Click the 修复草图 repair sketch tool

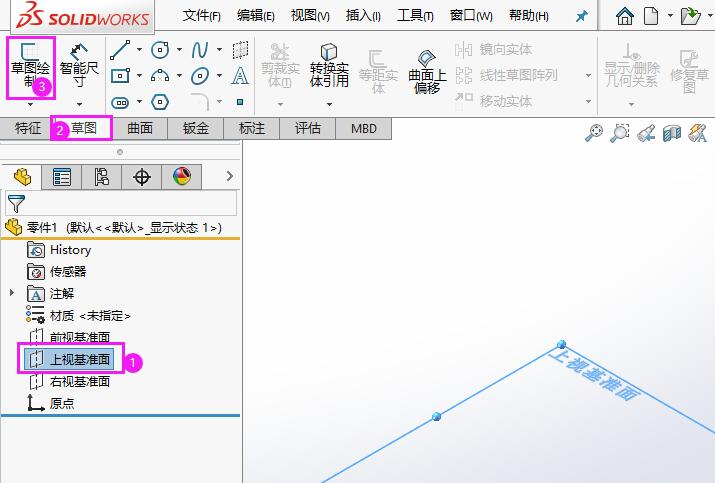689,72
